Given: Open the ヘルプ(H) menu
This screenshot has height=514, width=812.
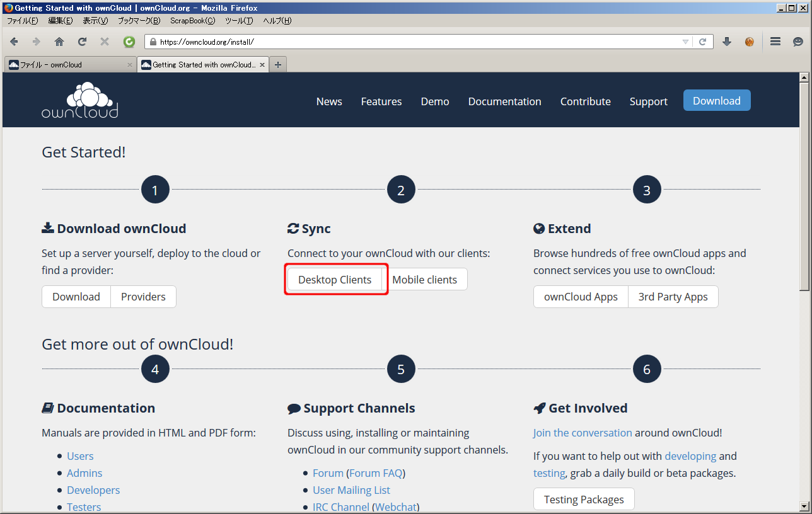Looking at the screenshot, I should pos(277,20).
